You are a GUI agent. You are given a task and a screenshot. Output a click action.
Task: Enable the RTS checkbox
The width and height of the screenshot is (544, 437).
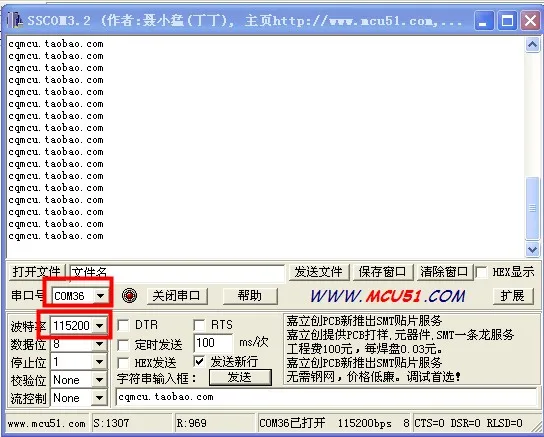pos(199,325)
